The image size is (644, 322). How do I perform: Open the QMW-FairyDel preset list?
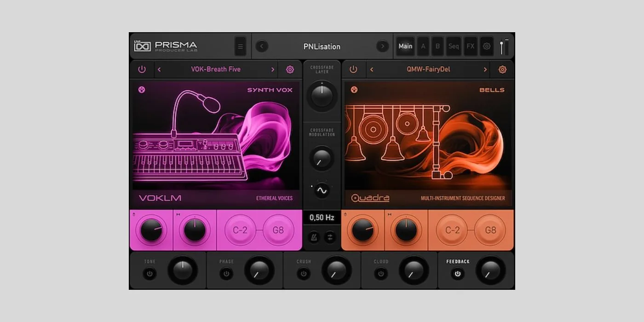(428, 69)
